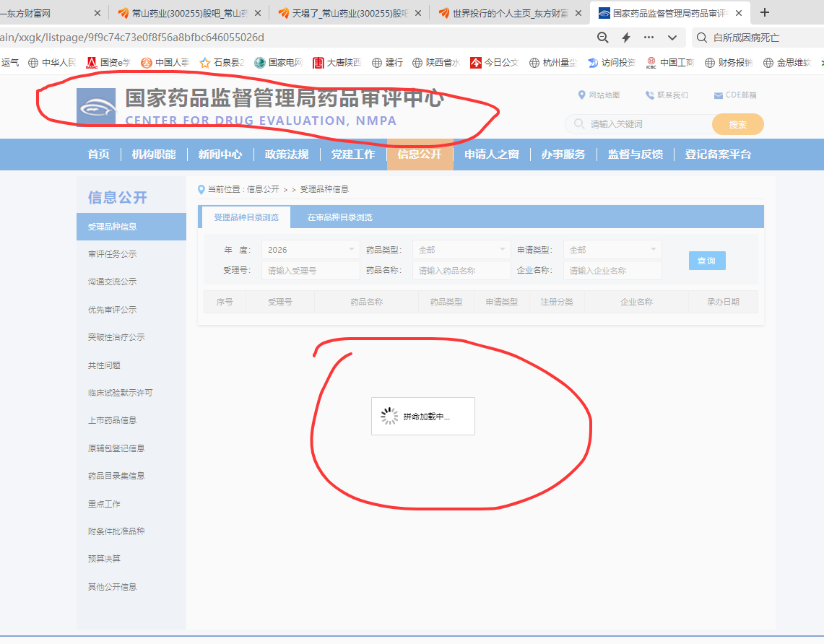Expand the 药品类型 dropdown
The height and width of the screenshot is (644, 824).
(461, 250)
